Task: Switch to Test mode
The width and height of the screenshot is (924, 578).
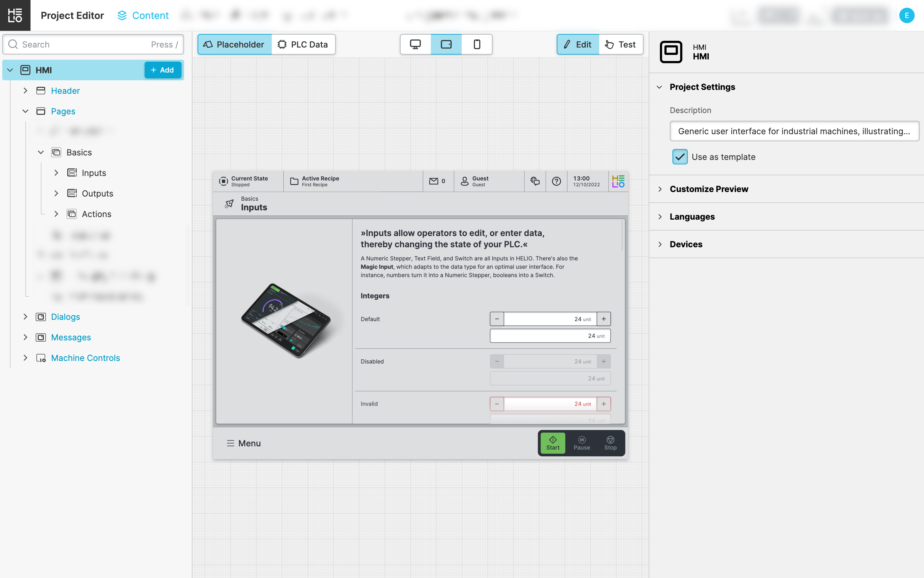Action: [620, 44]
